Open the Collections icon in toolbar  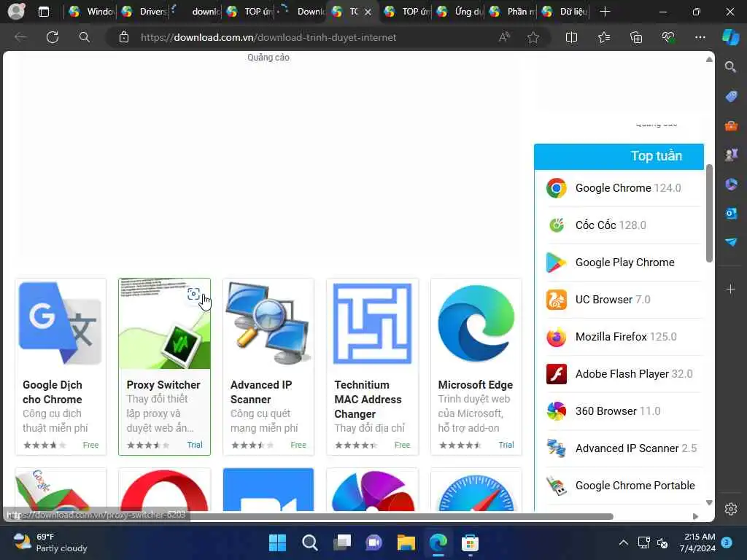(x=636, y=37)
